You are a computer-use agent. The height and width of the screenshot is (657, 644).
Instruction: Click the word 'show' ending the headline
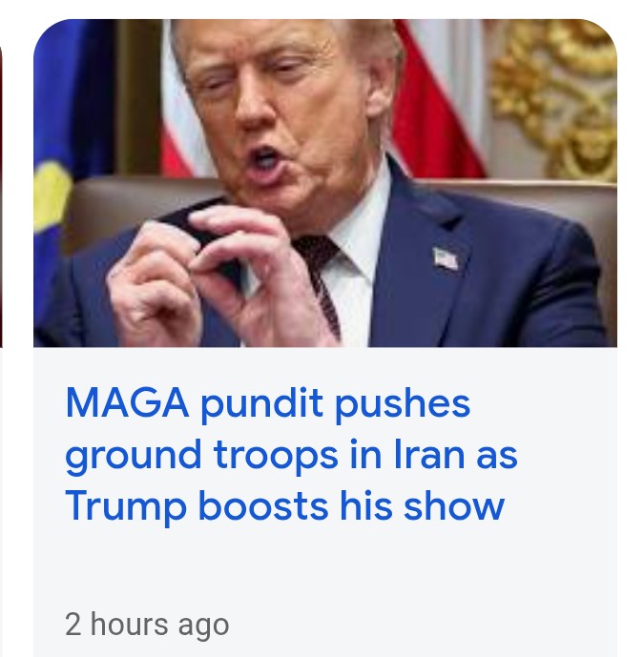click(x=453, y=505)
